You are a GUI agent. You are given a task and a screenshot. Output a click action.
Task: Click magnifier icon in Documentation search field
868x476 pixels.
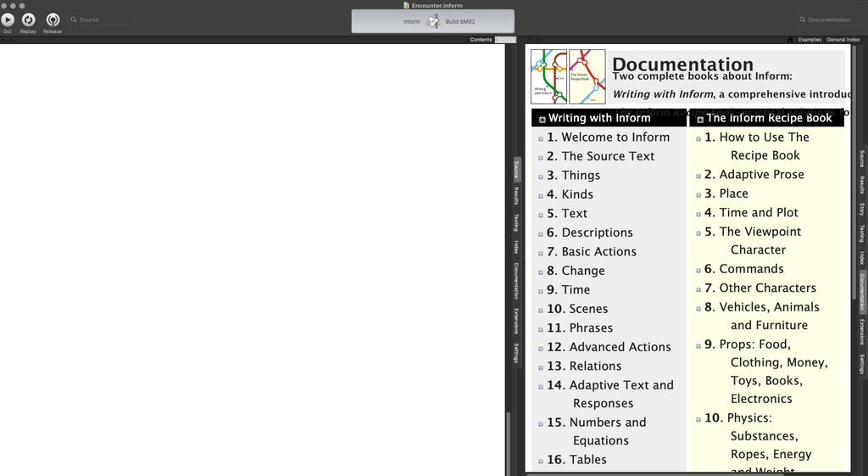tap(802, 20)
